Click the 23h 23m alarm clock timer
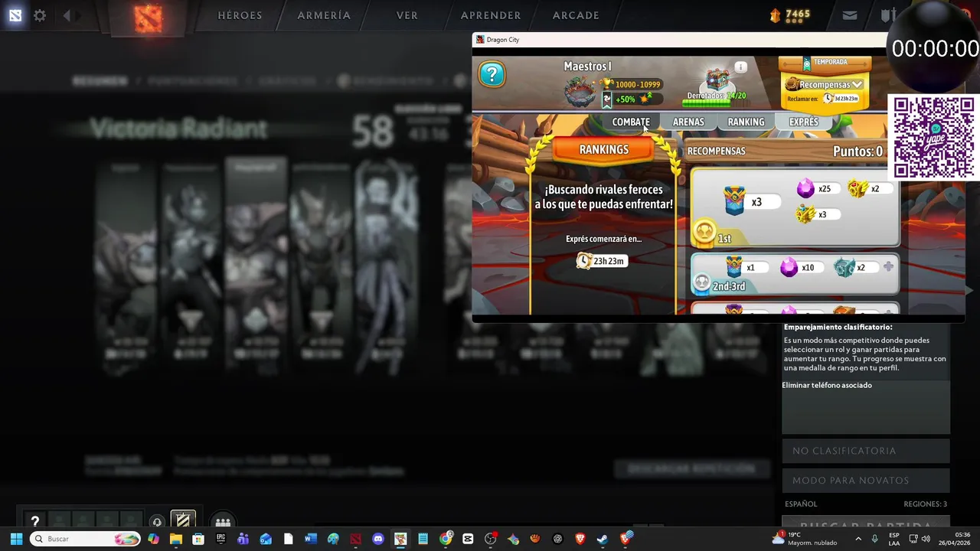This screenshot has width=980, height=551. point(601,261)
